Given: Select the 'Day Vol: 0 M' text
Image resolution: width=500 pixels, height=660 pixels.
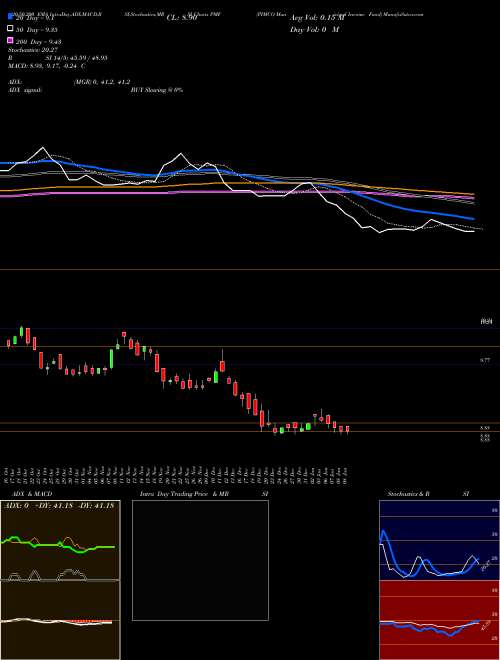Looking at the screenshot, I should click(x=314, y=29).
